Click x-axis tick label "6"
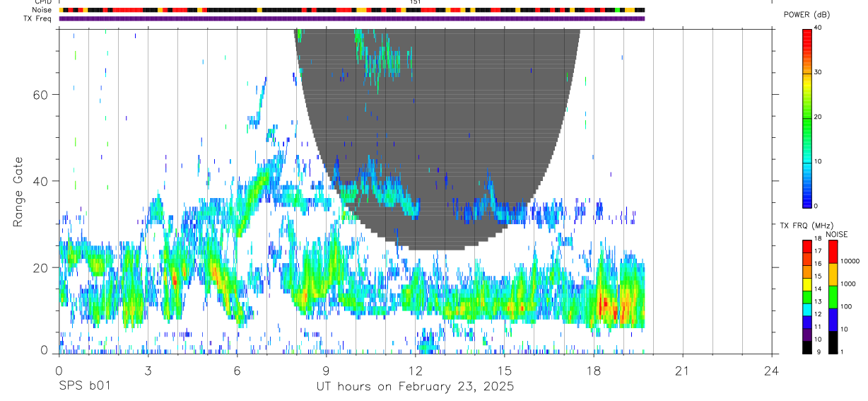This screenshot has width=868, height=401. (237, 370)
